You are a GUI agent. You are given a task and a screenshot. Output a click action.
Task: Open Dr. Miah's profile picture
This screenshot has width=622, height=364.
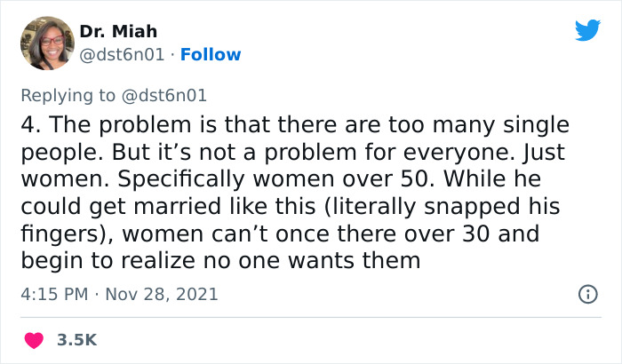tap(47, 43)
